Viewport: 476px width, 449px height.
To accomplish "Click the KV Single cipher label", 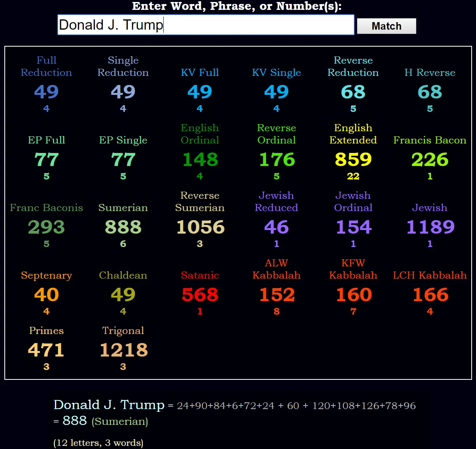I will coord(276,72).
